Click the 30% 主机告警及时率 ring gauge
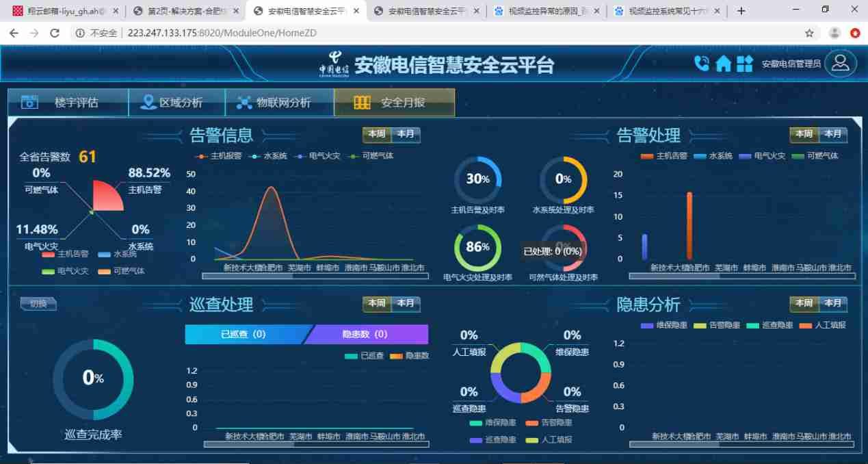The width and height of the screenshot is (868, 464). point(478,179)
